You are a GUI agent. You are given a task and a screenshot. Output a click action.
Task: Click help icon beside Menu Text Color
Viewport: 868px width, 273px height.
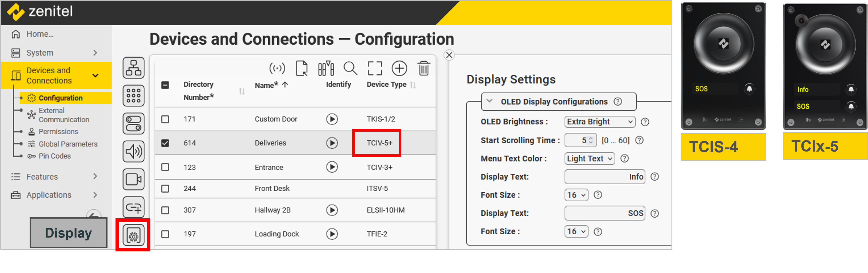624,158
